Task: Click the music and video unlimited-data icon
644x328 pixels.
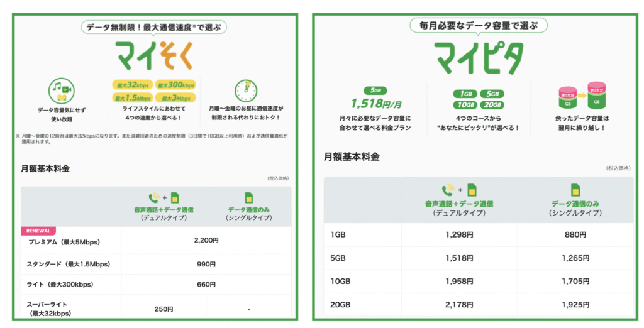Action: click(x=62, y=90)
